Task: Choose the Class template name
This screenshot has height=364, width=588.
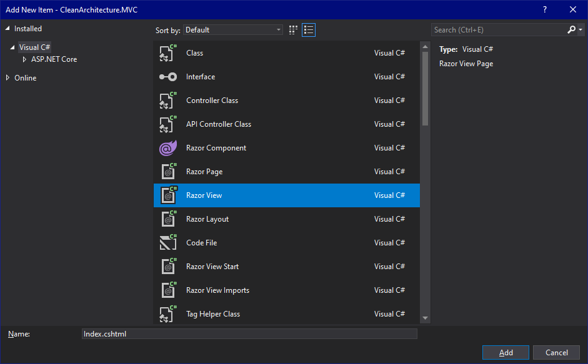Action: click(194, 53)
